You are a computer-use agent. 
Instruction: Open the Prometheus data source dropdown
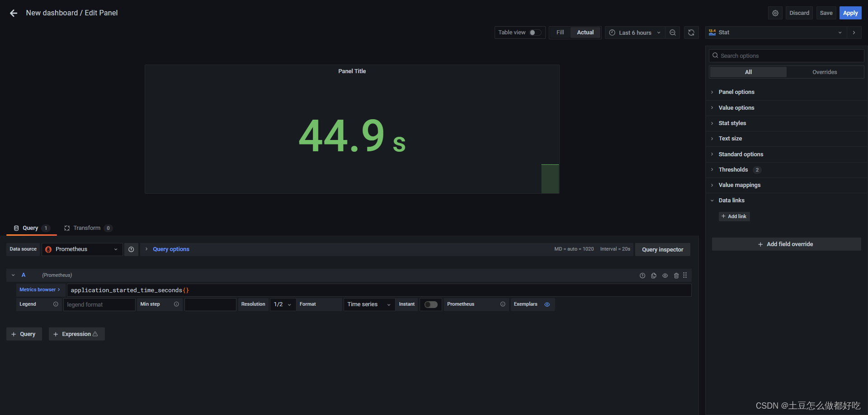82,249
